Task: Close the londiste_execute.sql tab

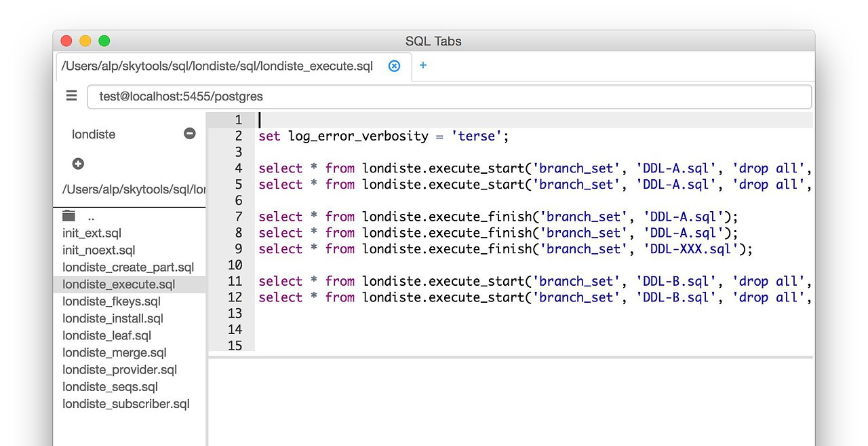Action: click(x=394, y=66)
